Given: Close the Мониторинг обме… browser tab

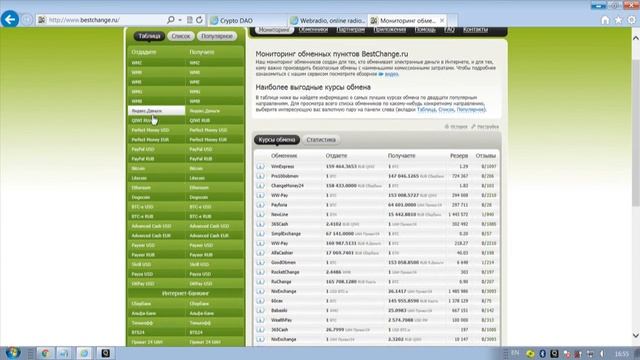Looking at the screenshot, I should click(x=442, y=20).
